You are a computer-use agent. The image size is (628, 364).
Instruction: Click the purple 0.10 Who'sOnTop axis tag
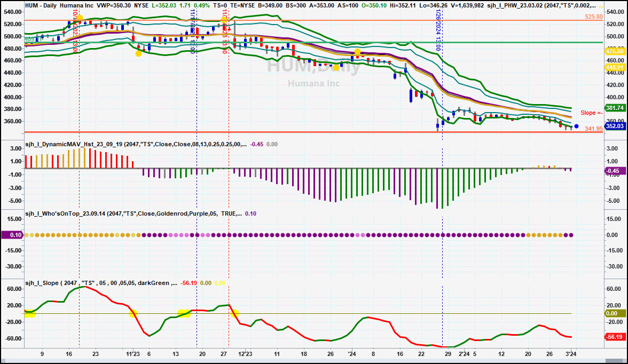[12, 235]
